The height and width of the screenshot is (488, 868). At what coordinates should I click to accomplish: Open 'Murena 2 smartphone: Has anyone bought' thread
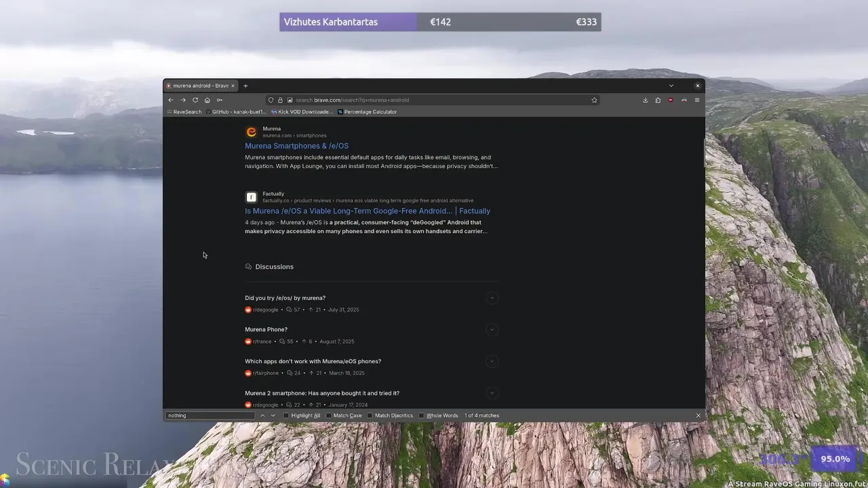point(322,393)
